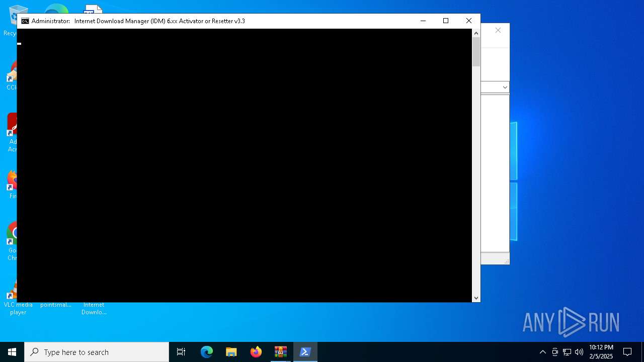Select the VLC media player desktop shortcut
The width and height of the screenshot is (644, 362).
[x=18, y=302]
